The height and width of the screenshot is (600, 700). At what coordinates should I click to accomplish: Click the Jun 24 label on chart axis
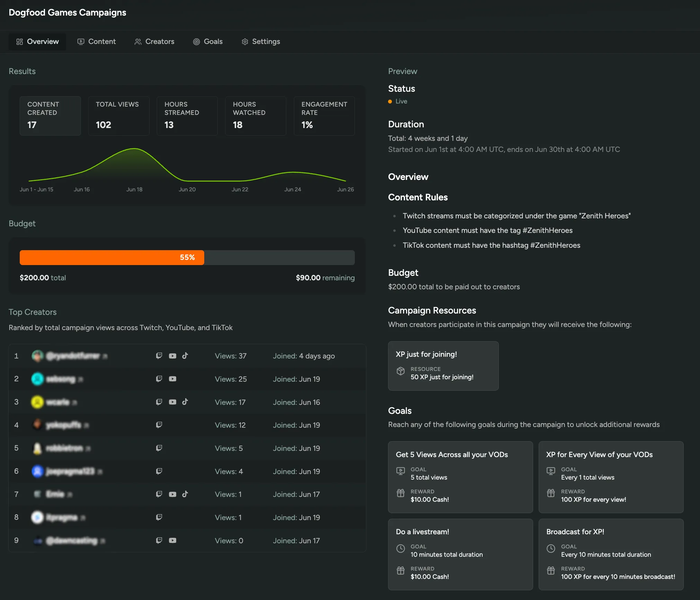[x=293, y=189]
